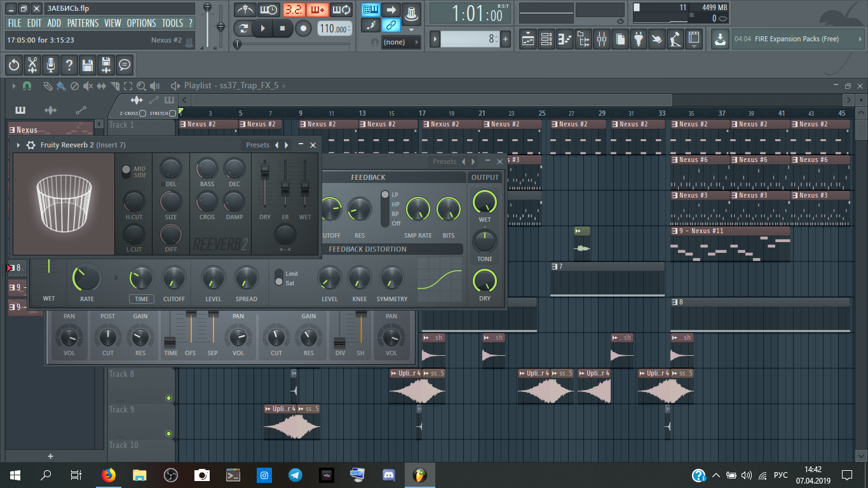Open the OPTIONS menu

coord(141,23)
